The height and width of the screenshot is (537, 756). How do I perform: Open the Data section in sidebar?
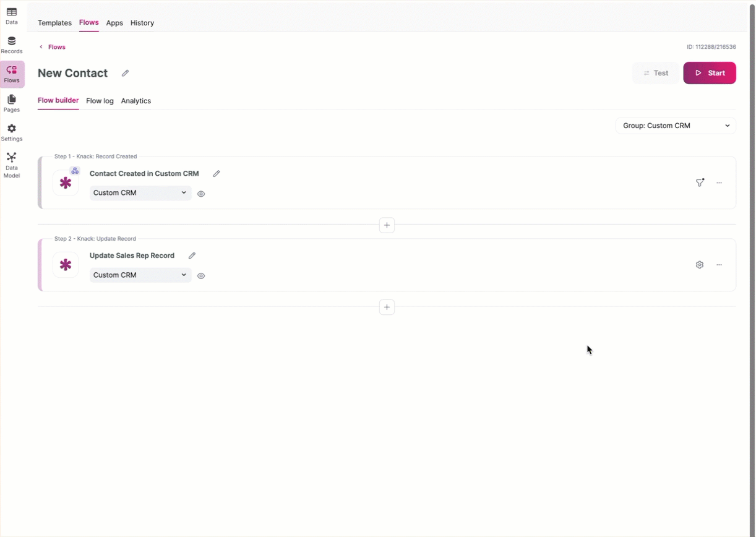[12, 16]
